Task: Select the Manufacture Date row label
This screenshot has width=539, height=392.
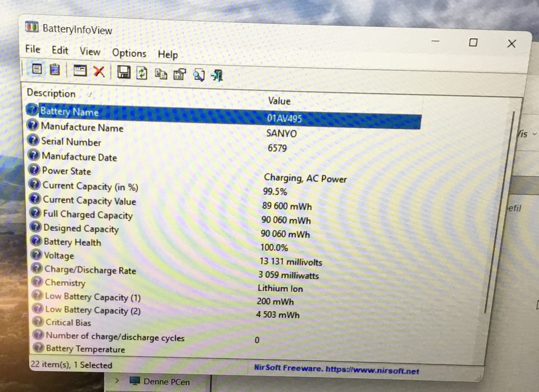Action: pyautogui.click(x=79, y=157)
